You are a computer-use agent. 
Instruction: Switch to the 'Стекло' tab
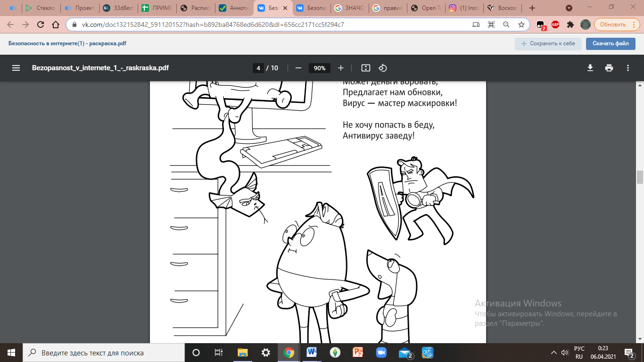tap(41, 8)
